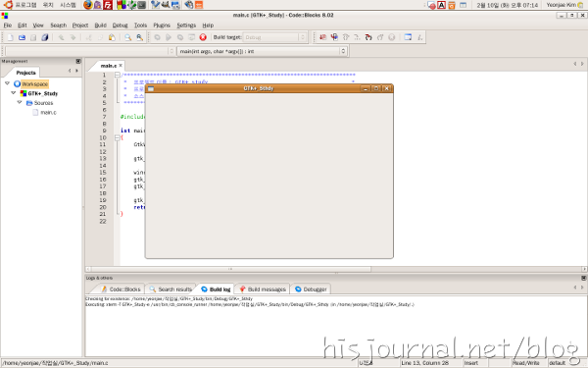Screen dimensions: 588x368
Task: Open Find with the magnifier icon
Action: [x=127, y=37]
